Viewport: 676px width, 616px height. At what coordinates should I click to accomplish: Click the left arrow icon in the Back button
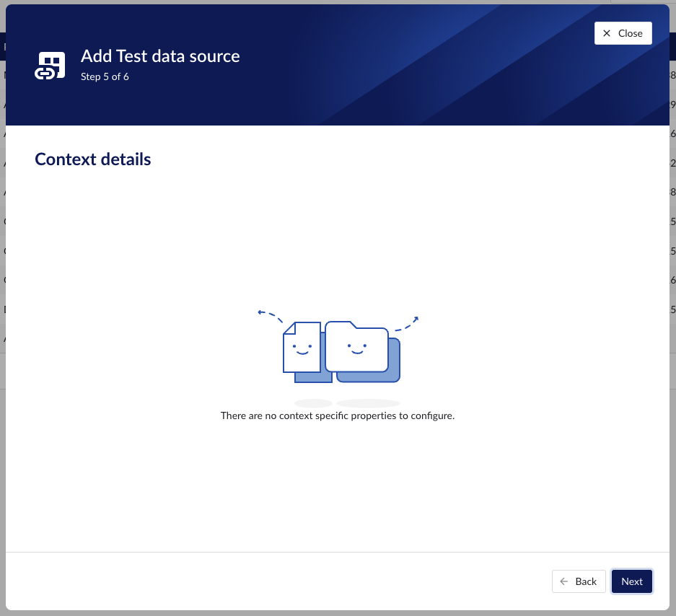(563, 581)
